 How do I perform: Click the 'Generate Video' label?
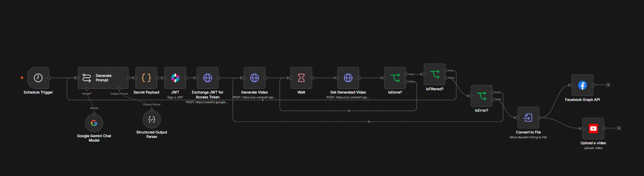click(x=254, y=92)
